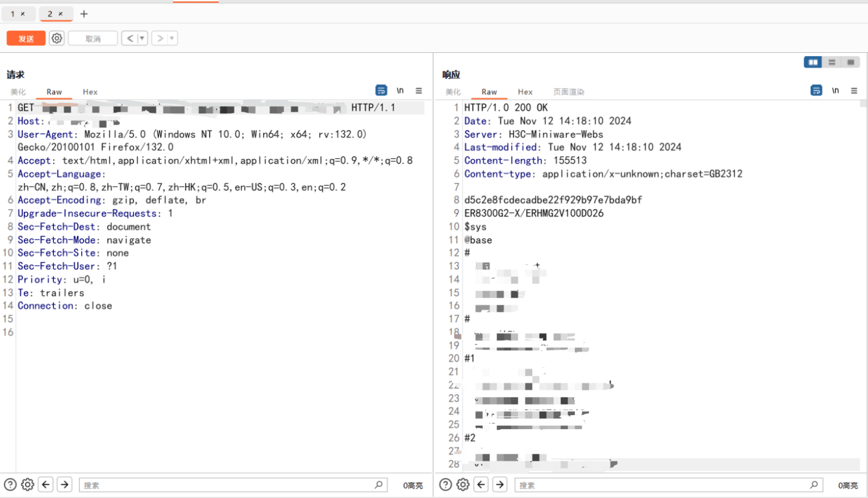Screen dimensions: 868x498
Task: Click response 0高亮 highlight count
Action: click(848, 486)
